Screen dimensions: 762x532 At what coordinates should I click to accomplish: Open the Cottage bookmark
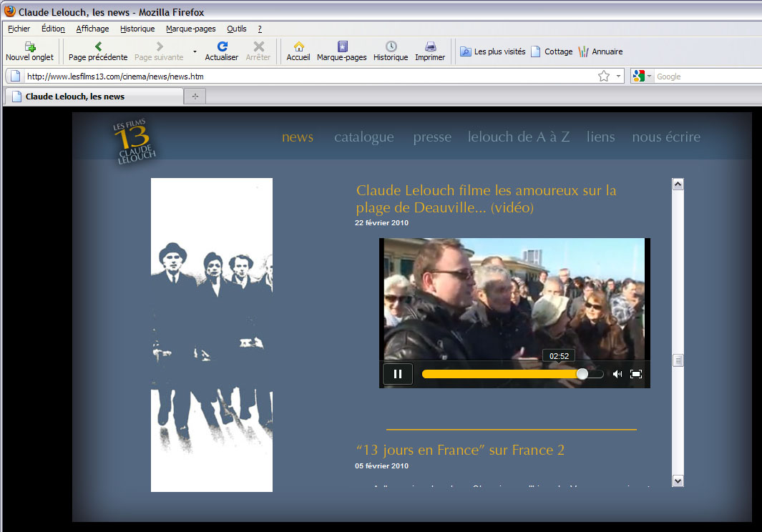point(552,51)
